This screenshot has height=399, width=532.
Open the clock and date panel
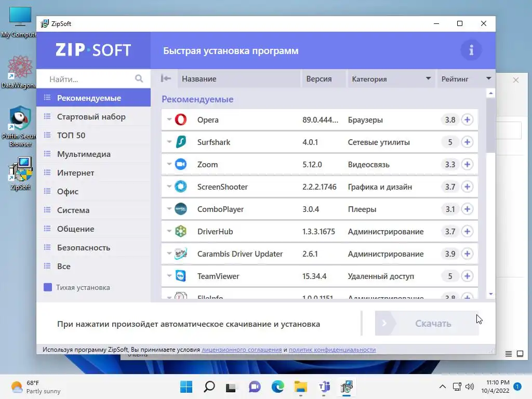click(495, 387)
